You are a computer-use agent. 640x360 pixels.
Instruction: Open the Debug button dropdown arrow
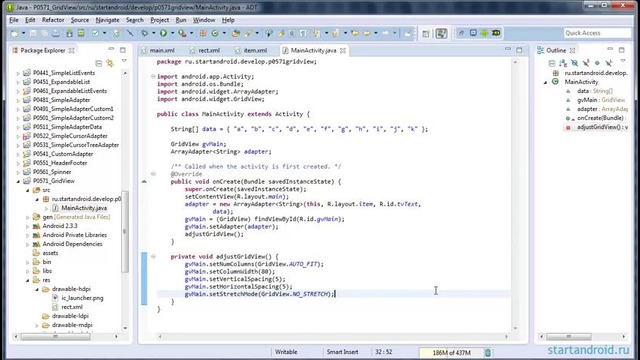pyautogui.click(x=153, y=33)
